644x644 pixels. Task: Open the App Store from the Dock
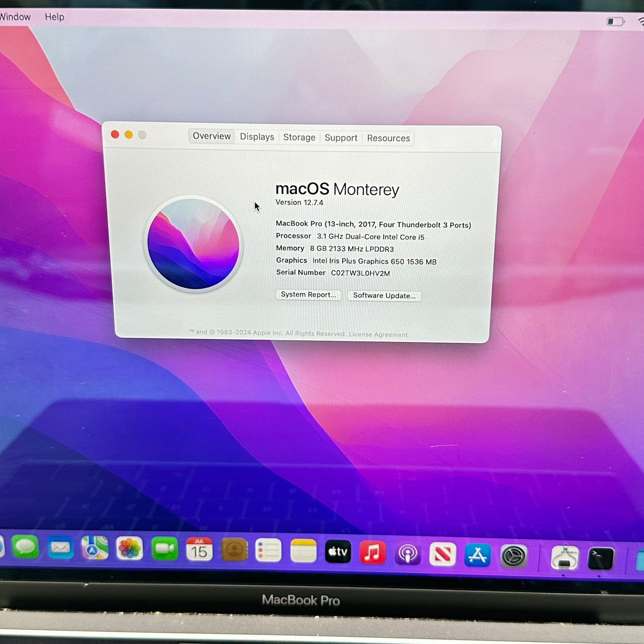[477, 555]
